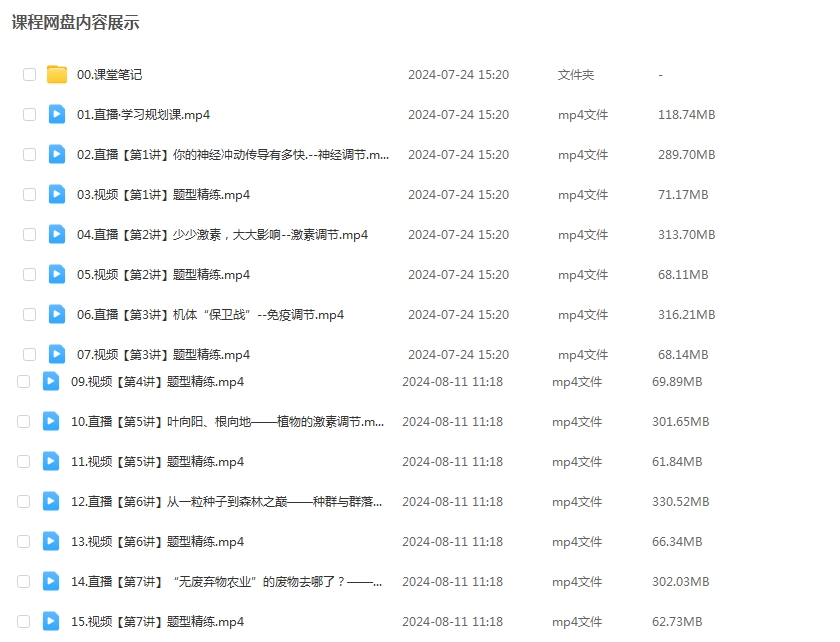This screenshot has height=642, width=840.
Task: Click the video icon for 03.视频【第1讲】题型精练.mp4
Action: 57,195
